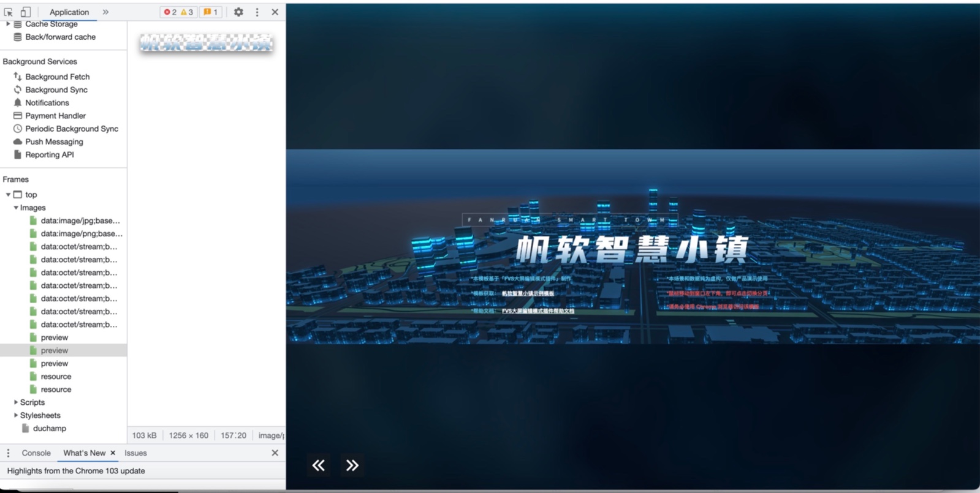Switch to the Issues drawer tab
The image size is (980, 493).
coord(135,453)
